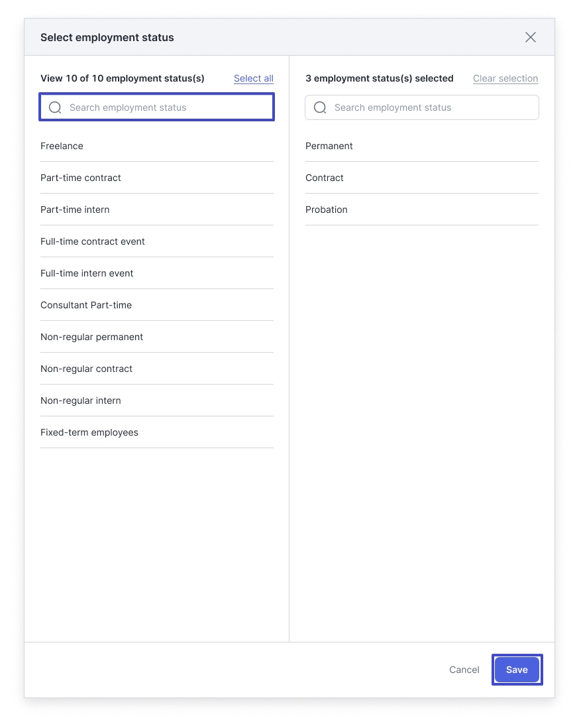
Task: Click the Select all link
Action: 253,78
